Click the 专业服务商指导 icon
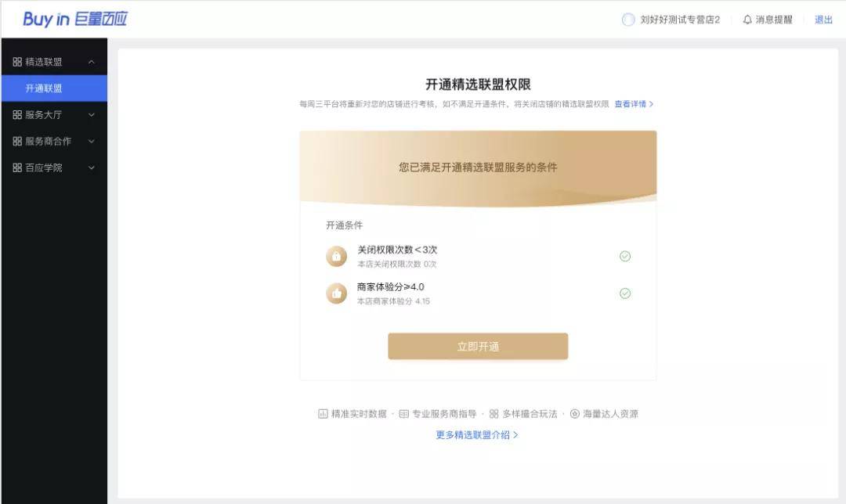This screenshot has height=504, width=846. (x=404, y=414)
